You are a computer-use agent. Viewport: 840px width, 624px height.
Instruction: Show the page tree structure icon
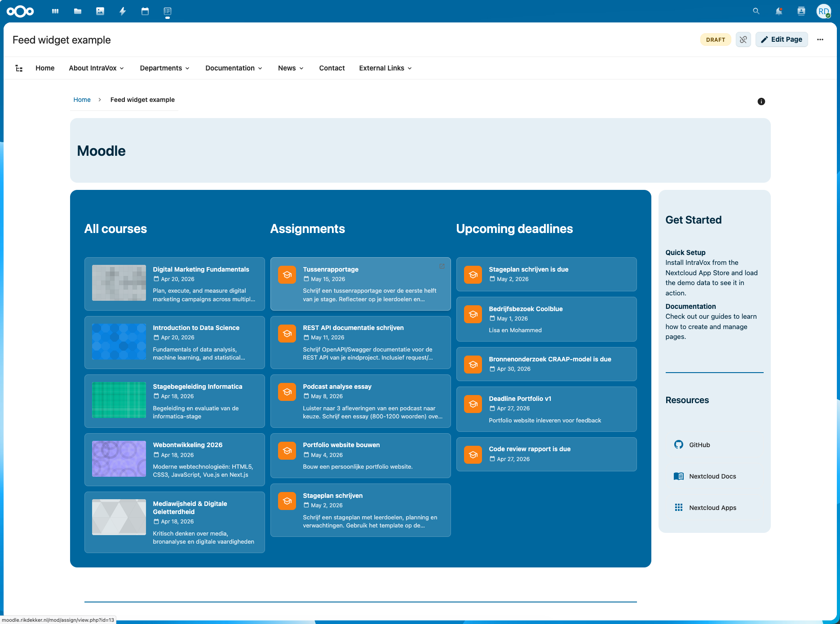(19, 68)
